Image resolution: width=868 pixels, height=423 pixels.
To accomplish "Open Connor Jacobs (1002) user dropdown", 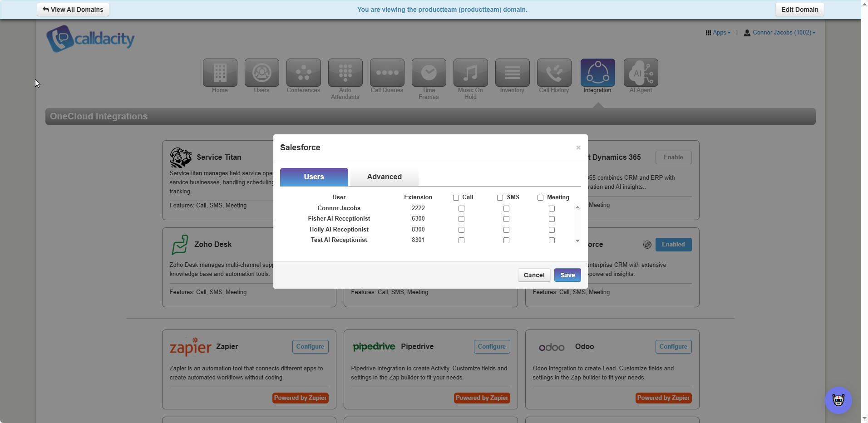I will click(779, 33).
